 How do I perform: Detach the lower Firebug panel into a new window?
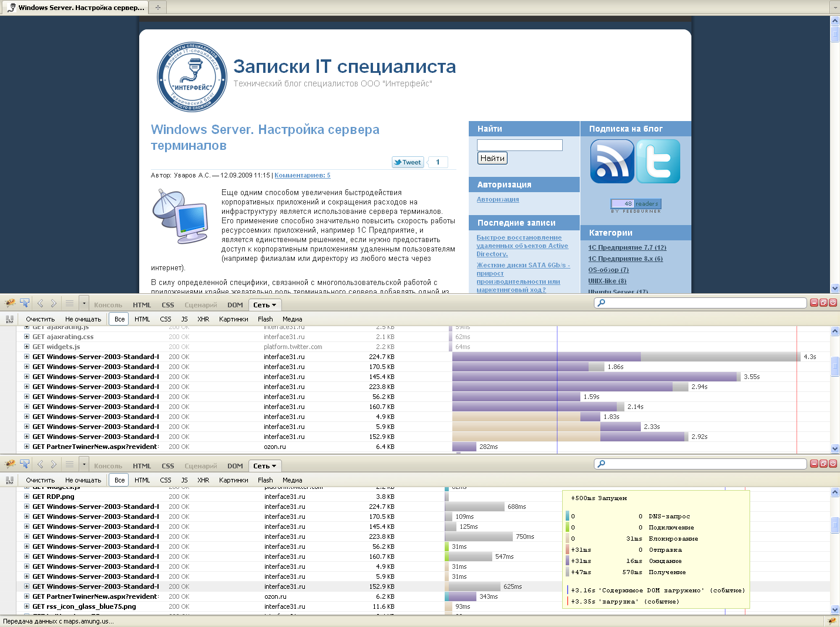[x=824, y=464]
